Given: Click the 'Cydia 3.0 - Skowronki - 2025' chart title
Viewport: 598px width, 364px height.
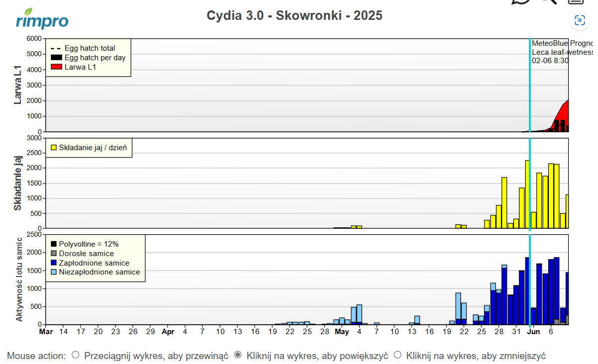Looking at the screenshot, I should [x=294, y=15].
